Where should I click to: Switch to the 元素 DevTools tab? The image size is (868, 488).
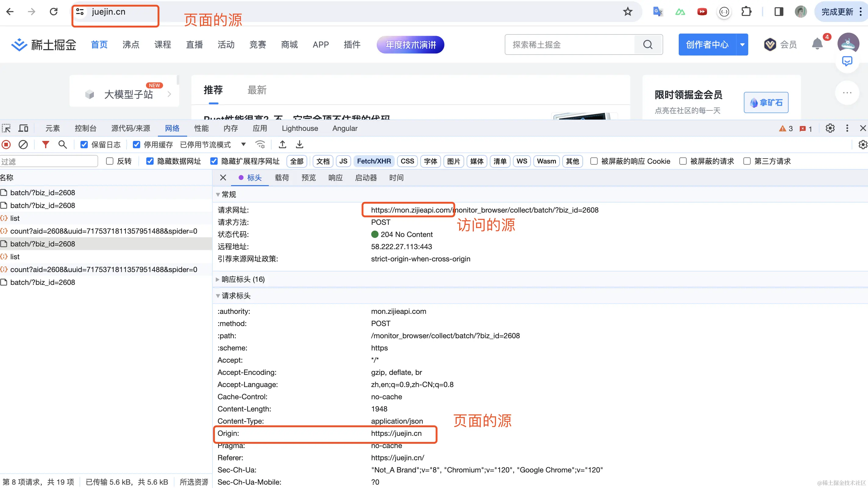click(x=52, y=128)
